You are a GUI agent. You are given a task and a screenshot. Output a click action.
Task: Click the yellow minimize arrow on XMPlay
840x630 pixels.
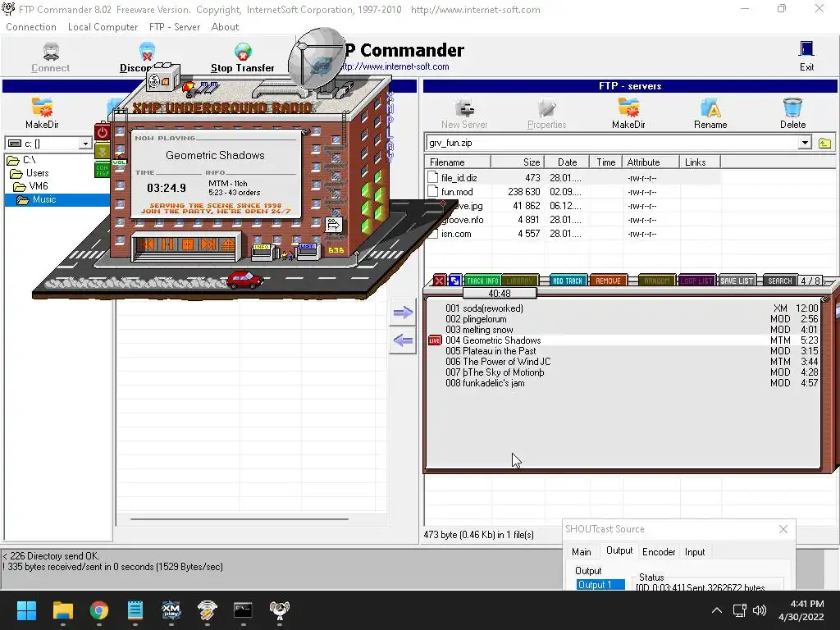point(102,151)
